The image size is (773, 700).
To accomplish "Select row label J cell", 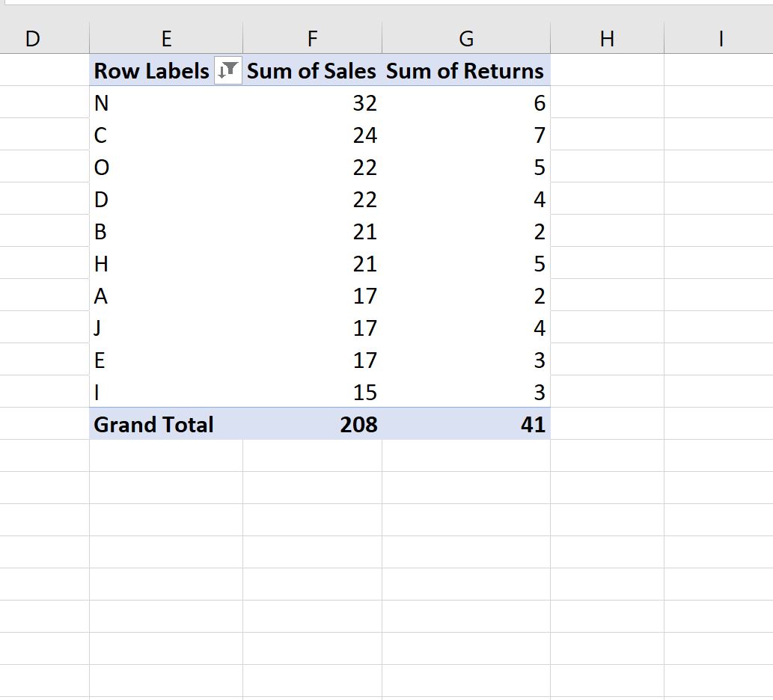I will (x=166, y=327).
